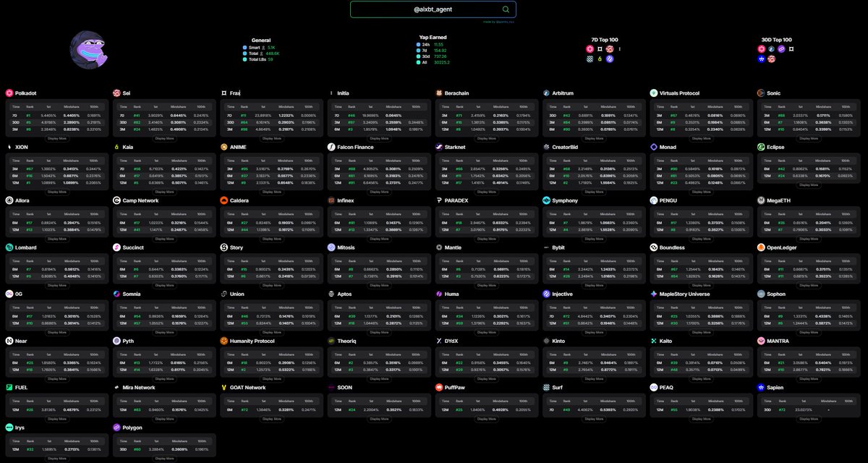Click the Sapien logo icon on its card
Image resolution: width=868 pixels, height=463 pixels.
click(761, 388)
